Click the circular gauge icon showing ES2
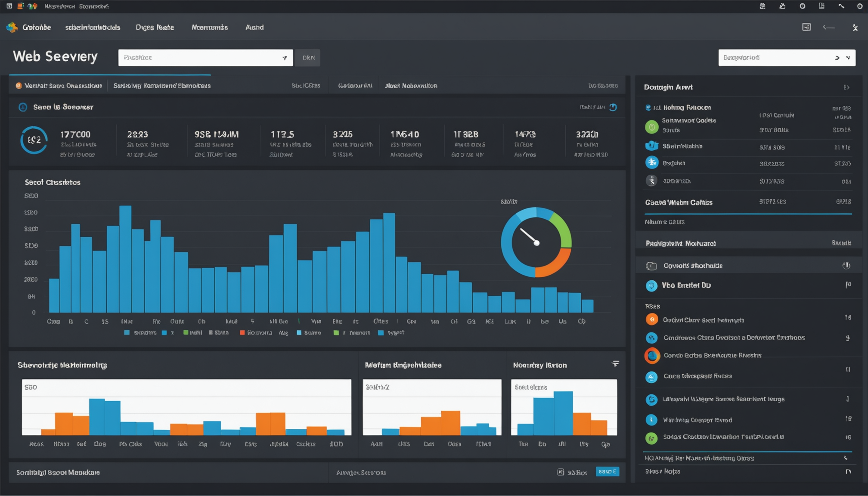 click(x=34, y=140)
